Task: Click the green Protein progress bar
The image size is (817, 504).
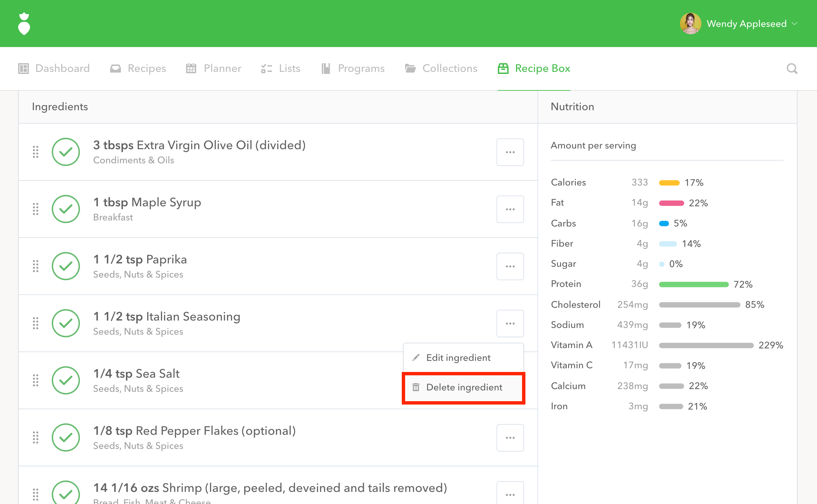Action: (x=694, y=284)
